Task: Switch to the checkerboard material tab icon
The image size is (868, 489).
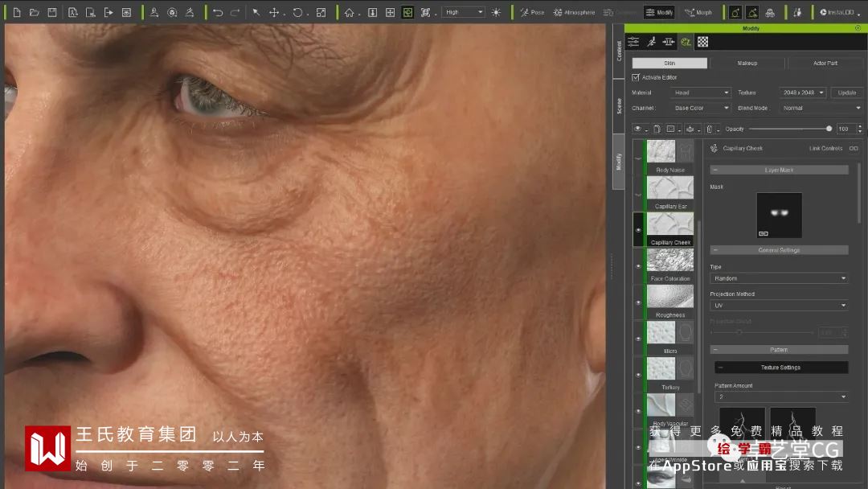Action: tap(702, 42)
